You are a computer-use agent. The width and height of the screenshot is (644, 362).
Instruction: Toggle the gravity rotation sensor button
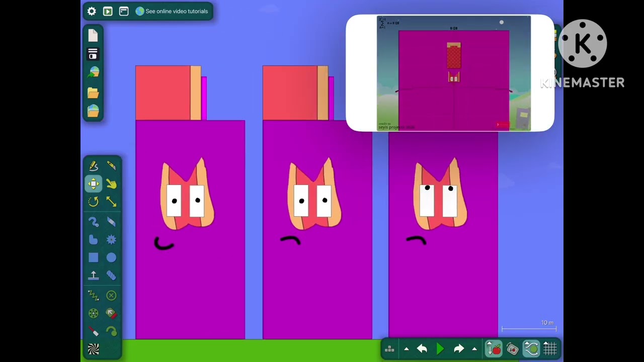(x=512, y=348)
